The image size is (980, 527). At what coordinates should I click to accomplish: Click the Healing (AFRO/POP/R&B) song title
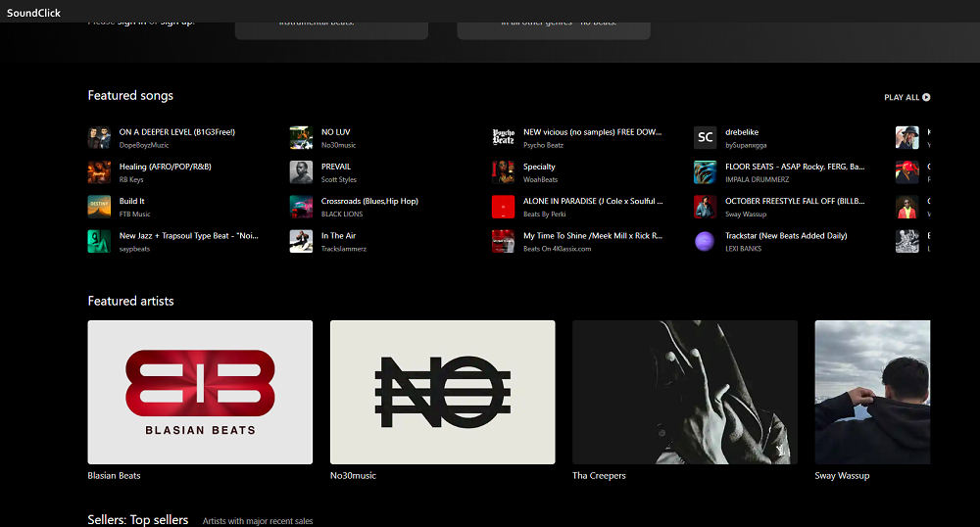coord(165,167)
